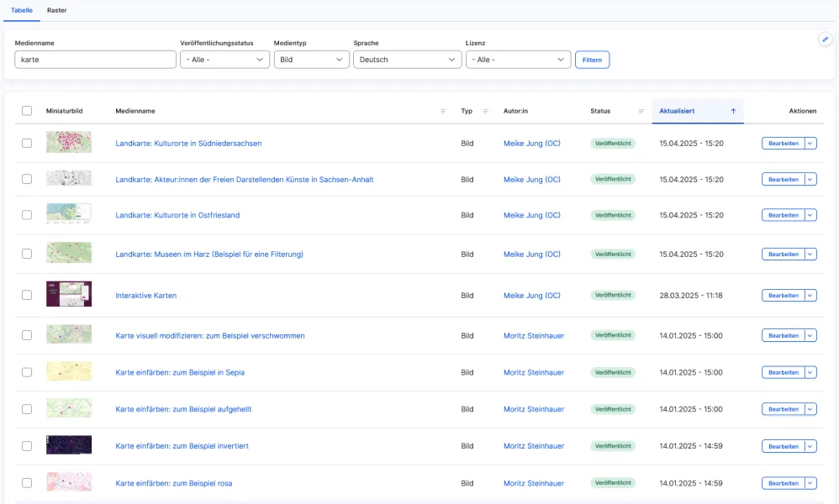This screenshot has height=504, width=839.
Task: Open the link Landkarte: Akteur:innen der Freien Darstellenden Künste
Action: (x=245, y=180)
